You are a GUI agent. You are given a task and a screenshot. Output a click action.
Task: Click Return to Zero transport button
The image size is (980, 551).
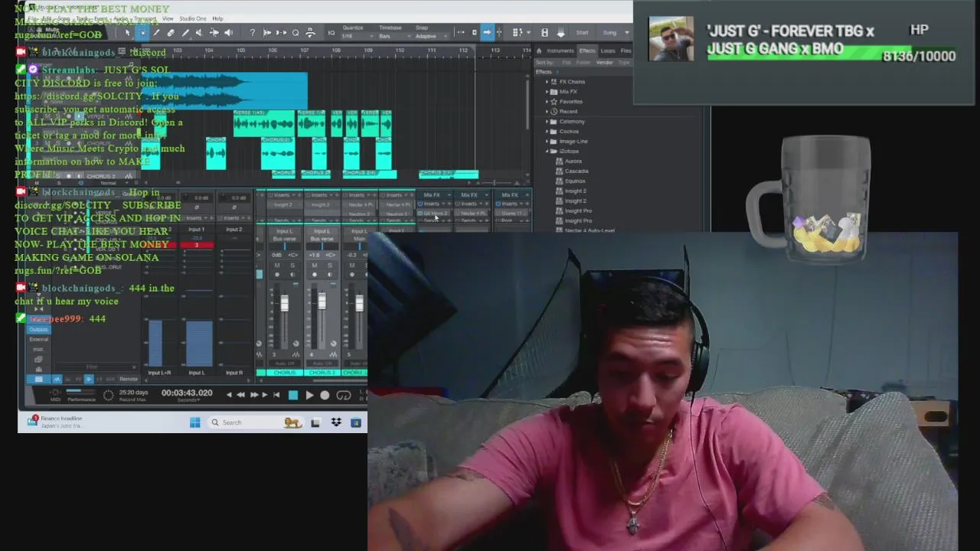(276, 395)
